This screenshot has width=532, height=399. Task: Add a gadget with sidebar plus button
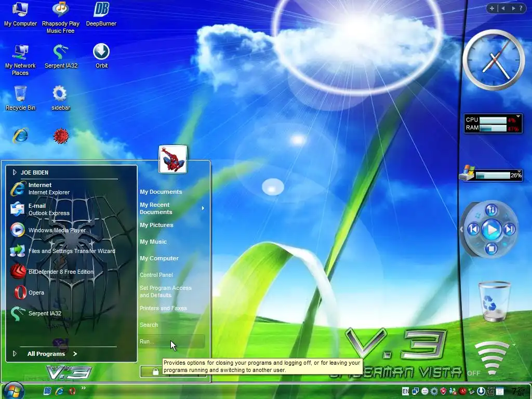click(491, 8)
